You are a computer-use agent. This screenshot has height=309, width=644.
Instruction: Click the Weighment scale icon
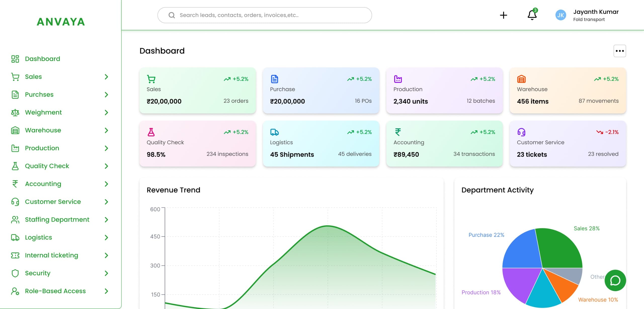pos(15,112)
